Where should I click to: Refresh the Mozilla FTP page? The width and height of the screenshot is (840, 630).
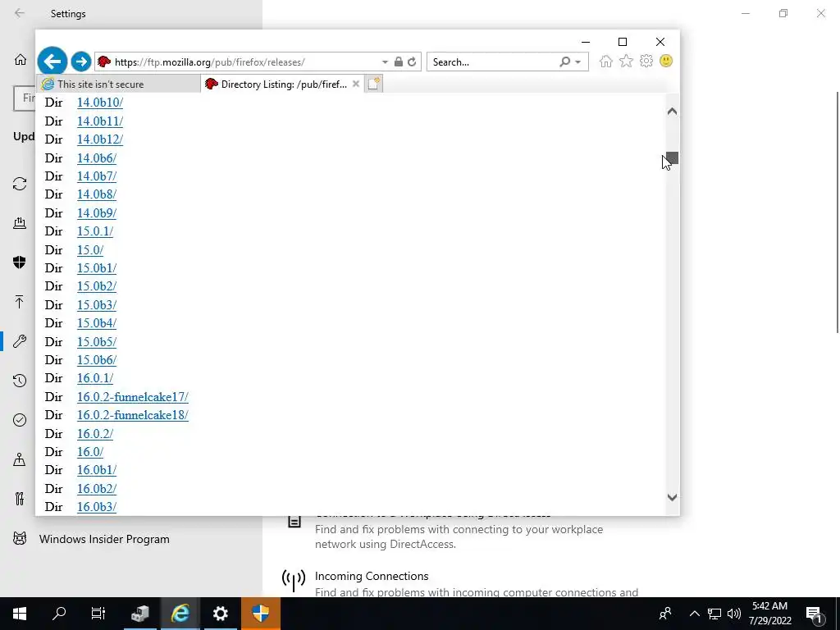pos(412,62)
